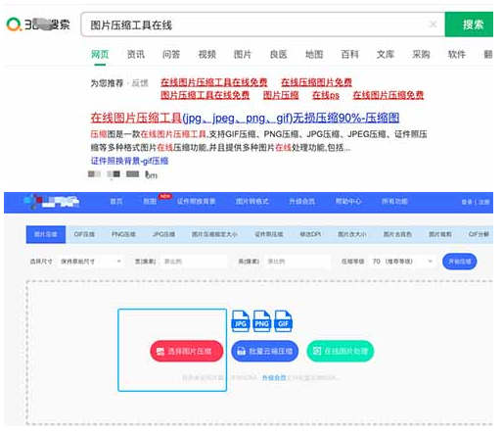504x434 pixels.
Task: Switch to the 资讯 tab
Action: [136, 54]
